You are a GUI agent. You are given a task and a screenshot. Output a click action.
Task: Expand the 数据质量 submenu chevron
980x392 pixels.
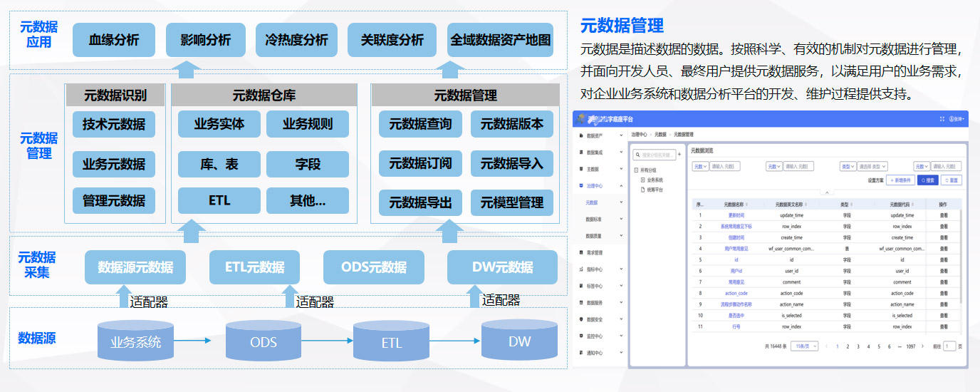click(621, 235)
